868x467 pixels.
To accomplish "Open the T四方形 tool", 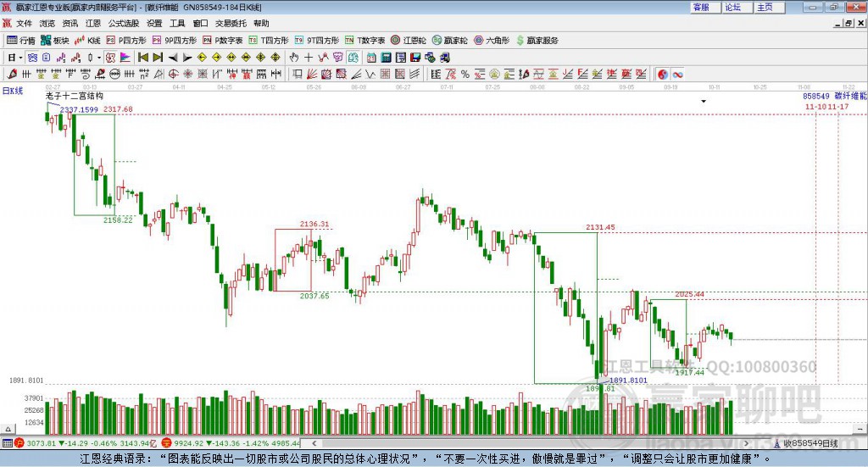I will click(269, 41).
